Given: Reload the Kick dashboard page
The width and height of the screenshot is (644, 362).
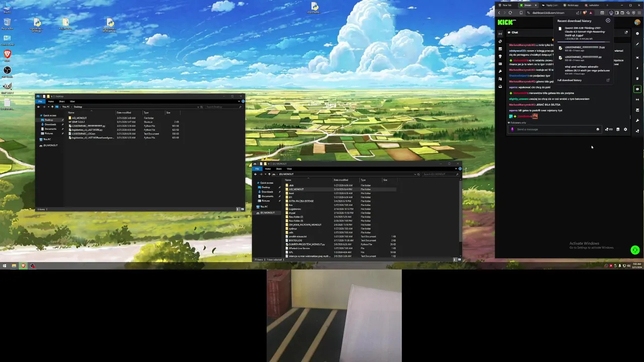Looking at the screenshot, I should [x=510, y=13].
